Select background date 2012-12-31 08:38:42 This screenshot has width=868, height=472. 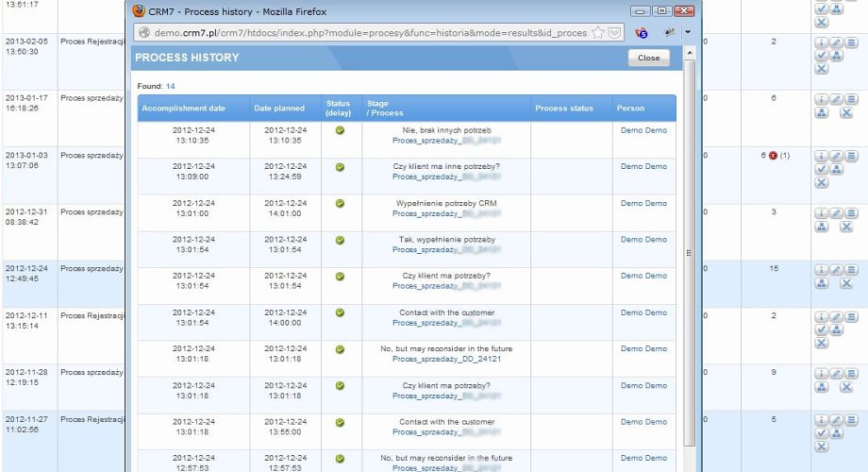click(x=26, y=216)
